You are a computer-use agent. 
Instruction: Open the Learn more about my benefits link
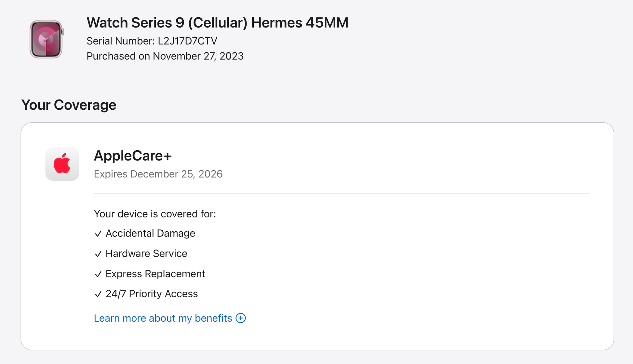pos(163,318)
